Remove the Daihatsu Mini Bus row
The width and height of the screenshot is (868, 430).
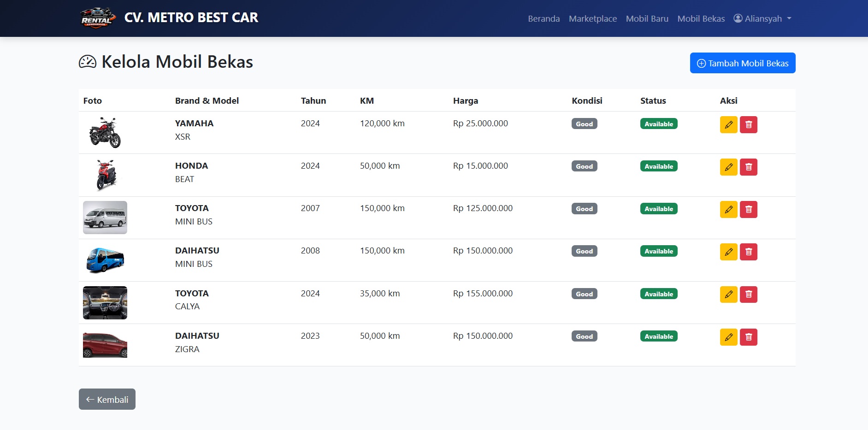click(748, 252)
